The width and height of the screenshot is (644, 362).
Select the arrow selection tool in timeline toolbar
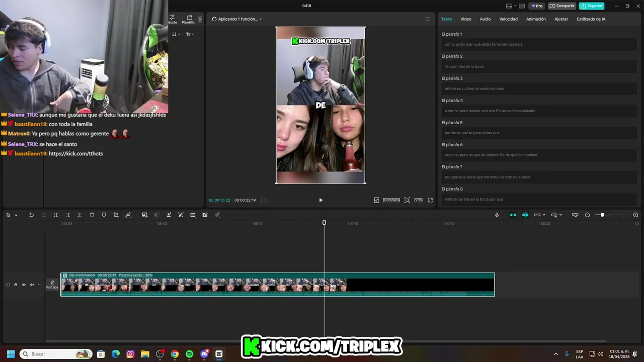tap(8, 215)
